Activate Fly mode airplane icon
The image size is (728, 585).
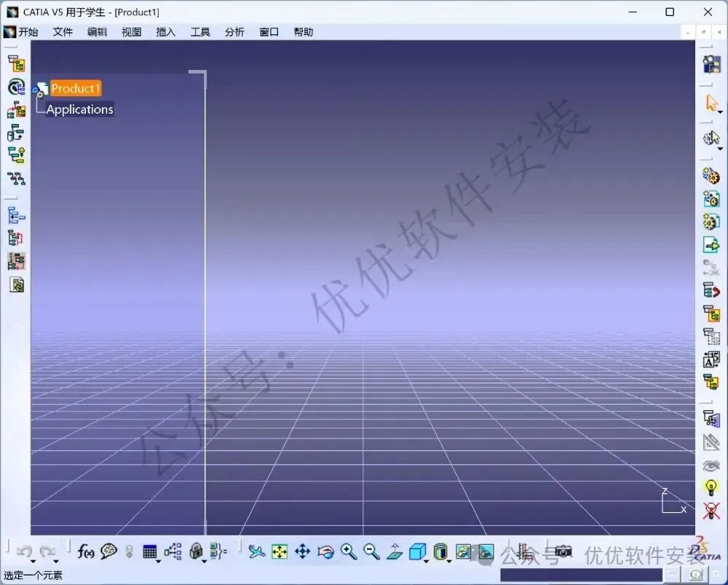tap(256, 551)
